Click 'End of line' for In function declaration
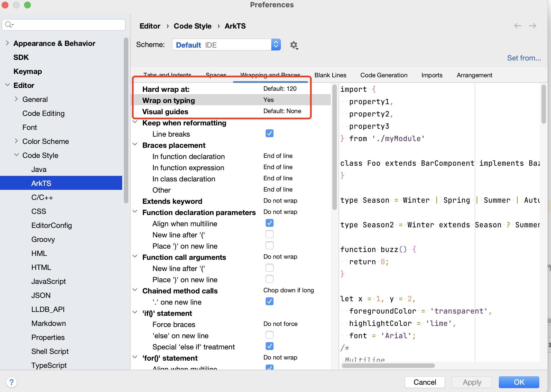This screenshot has width=551, height=392. coord(278,156)
